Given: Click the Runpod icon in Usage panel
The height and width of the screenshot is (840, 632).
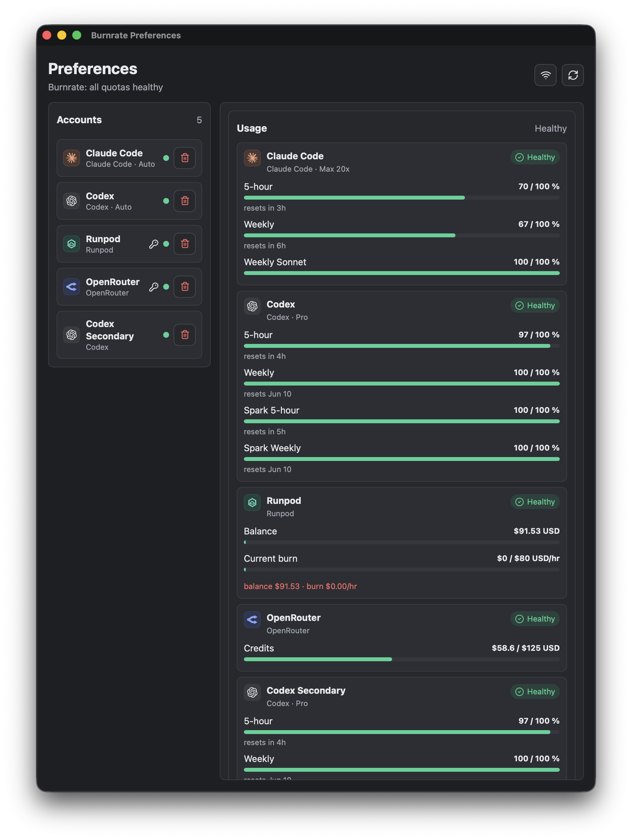Looking at the screenshot, I should (252, 503).
